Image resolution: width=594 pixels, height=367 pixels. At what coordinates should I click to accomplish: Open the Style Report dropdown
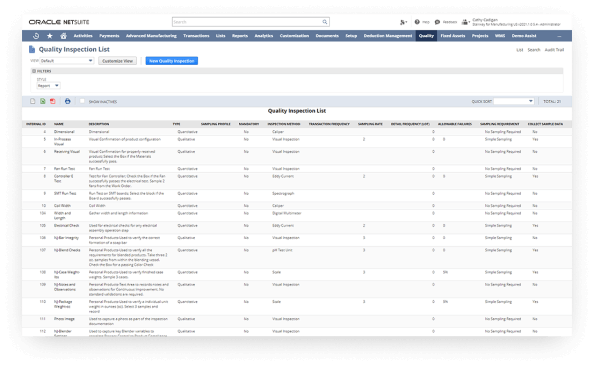pos(48,86)
